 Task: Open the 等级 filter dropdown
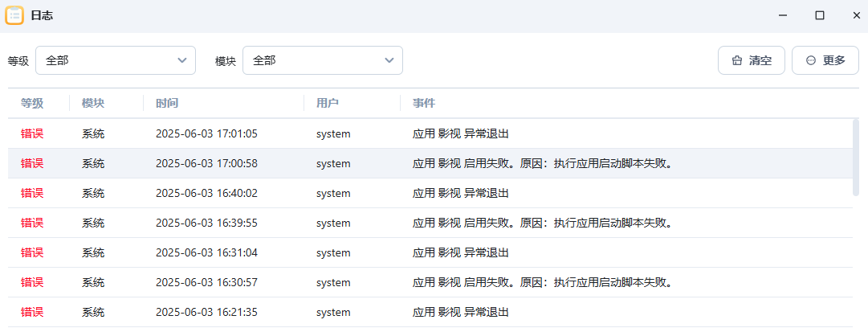[x=116, y=60]
